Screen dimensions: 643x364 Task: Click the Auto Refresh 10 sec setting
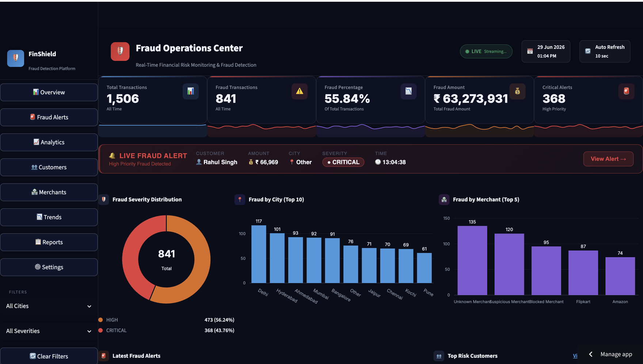(x=605, y=51)
